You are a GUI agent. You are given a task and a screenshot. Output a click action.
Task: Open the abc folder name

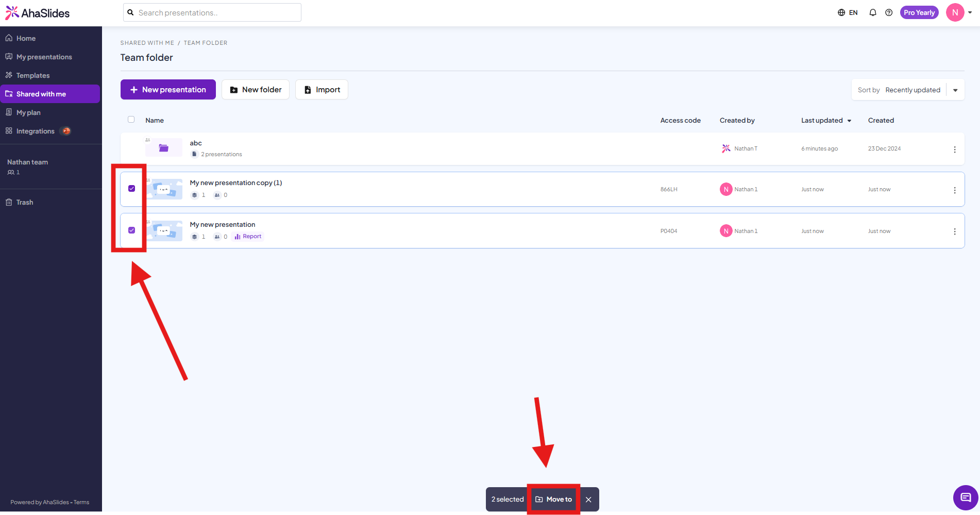(196, 143)
